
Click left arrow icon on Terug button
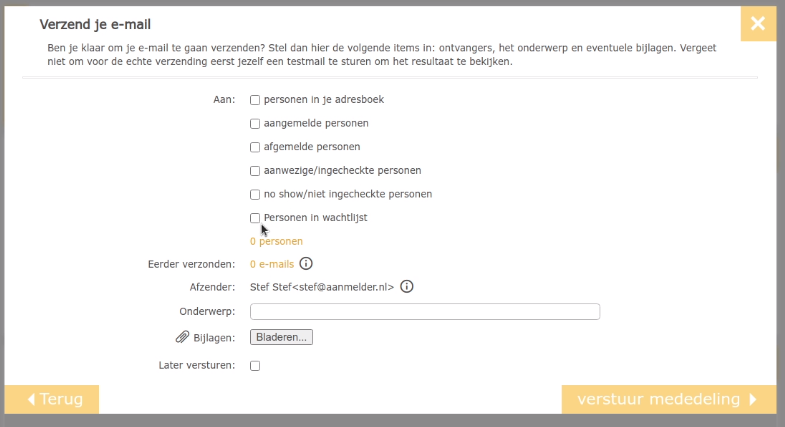tap(32, 399)
